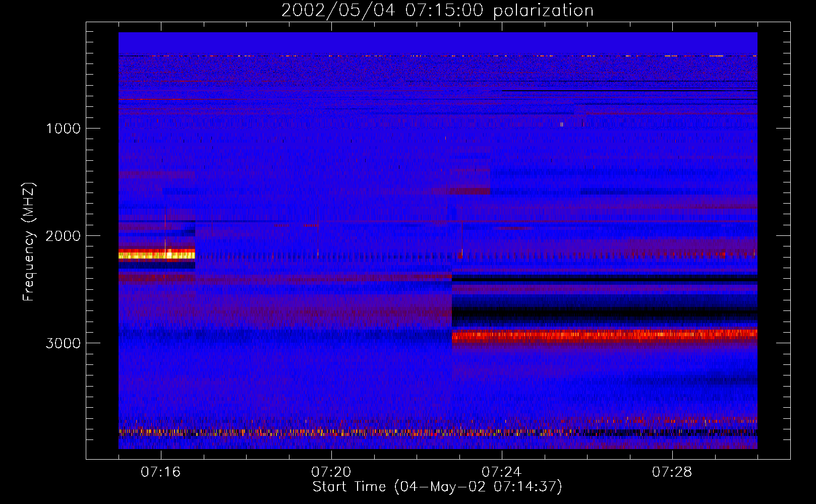This screenshot has width=816, height=504.
Task: Click the 07:28 time tick label
Action: pyautogui.click(x=672, y=472)
